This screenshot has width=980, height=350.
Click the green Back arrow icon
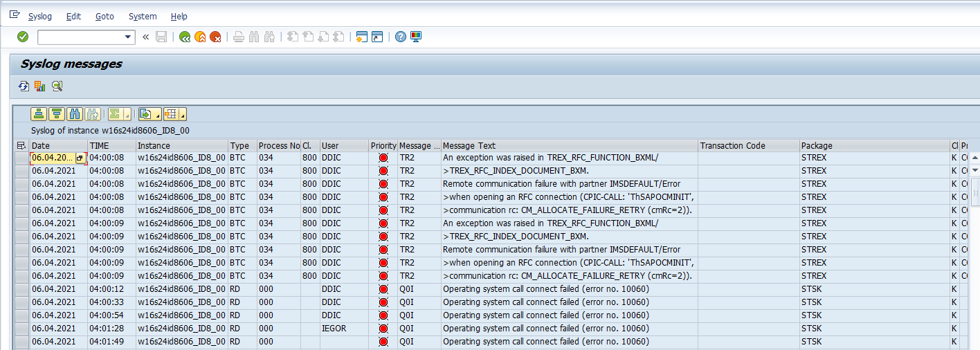click(185, 37)
